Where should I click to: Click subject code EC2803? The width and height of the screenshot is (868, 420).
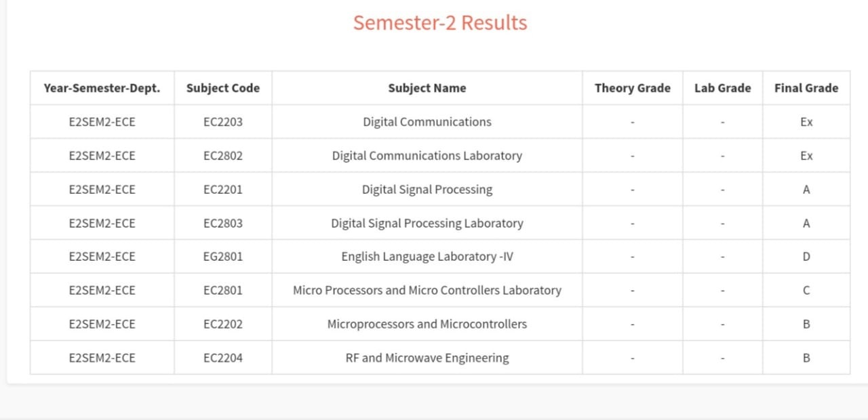pyautogui.click(x=223, y=223)
